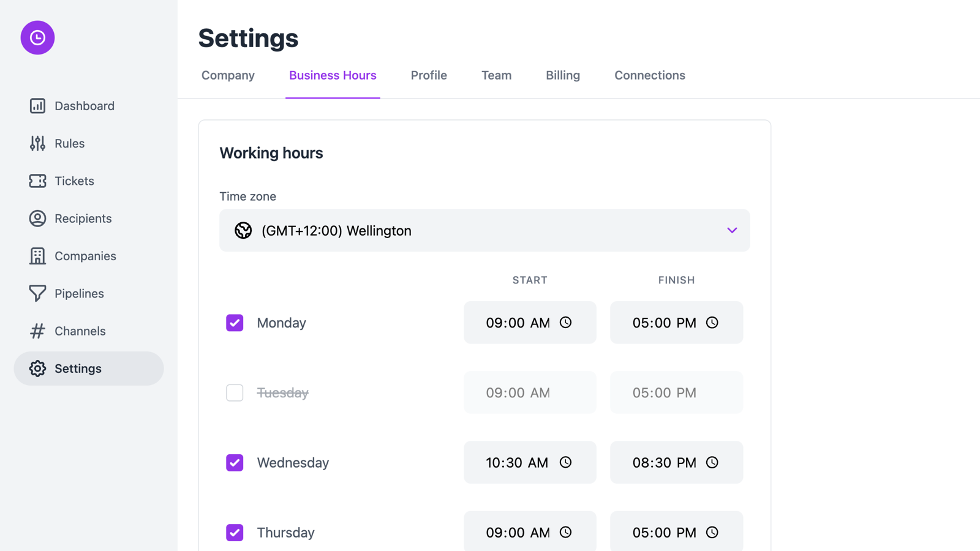Go to the Team settings
Image resolution: width=980 pixels, height=551 pixels.
(x=496, y=75)
